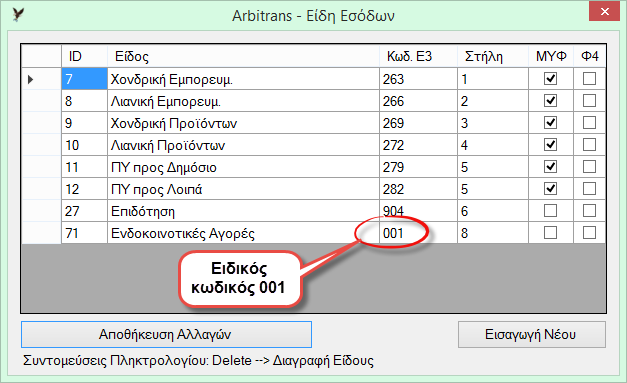Uncheck ΜΥΦ for ΠΥ προς Λοιπά

[550, 189]
